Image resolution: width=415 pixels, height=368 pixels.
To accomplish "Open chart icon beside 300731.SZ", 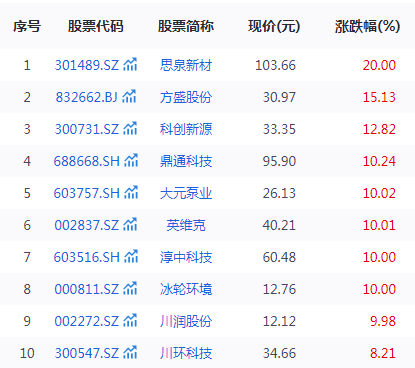I will point(130,128).
